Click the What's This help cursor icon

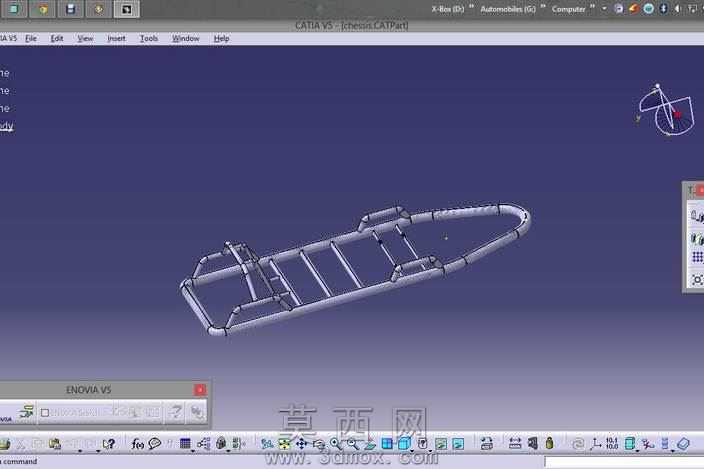click(x=109, y=444)
